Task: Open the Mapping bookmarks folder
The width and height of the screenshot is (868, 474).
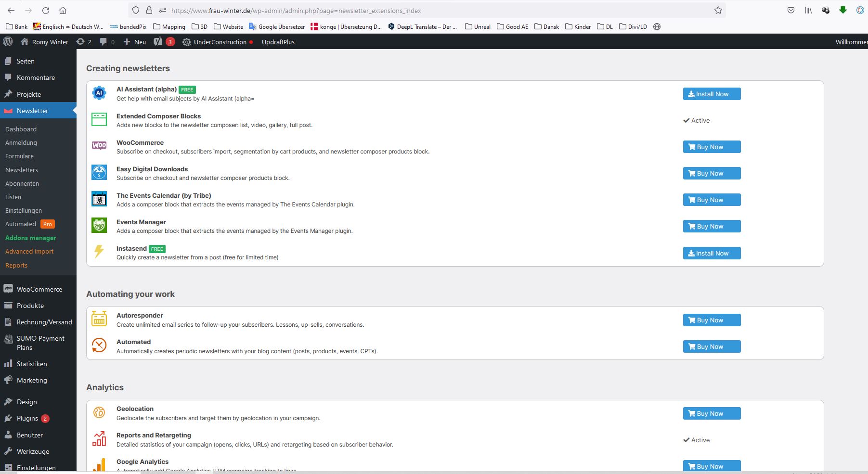Action: (x=169, y=27)
